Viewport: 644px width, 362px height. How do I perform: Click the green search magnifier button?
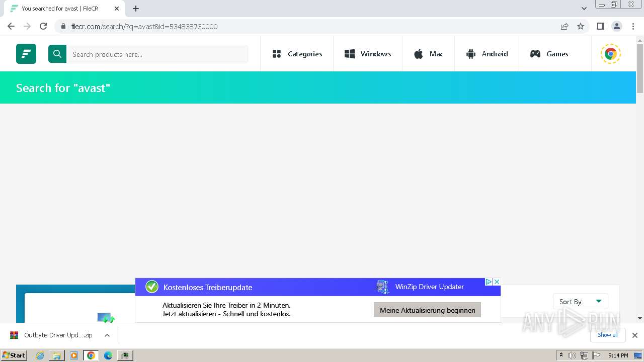pyautogui.click(x=57, y=54)
